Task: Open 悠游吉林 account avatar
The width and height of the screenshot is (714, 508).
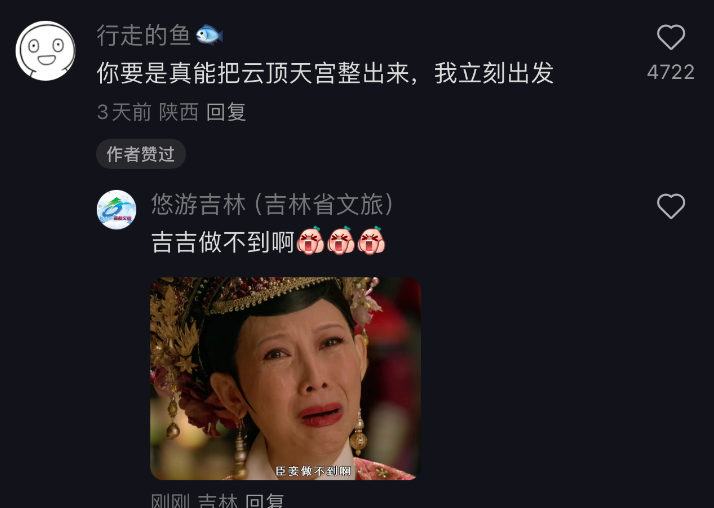Action: click(x=117, y=210)
